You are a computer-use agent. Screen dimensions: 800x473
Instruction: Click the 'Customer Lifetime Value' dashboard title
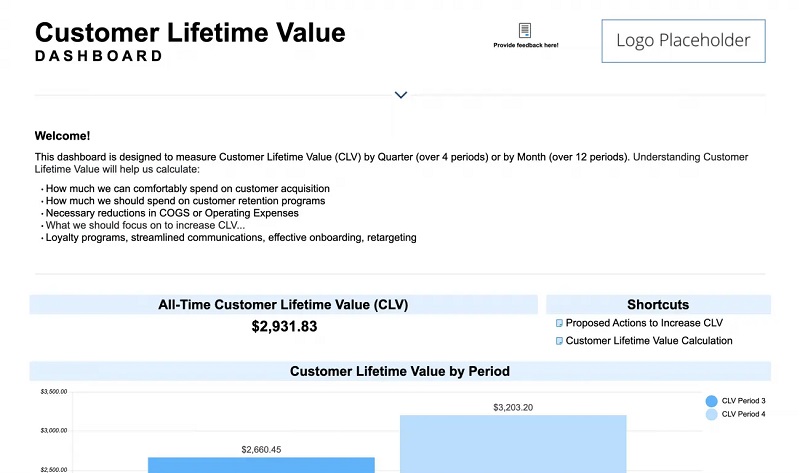[x=190, y=32]
